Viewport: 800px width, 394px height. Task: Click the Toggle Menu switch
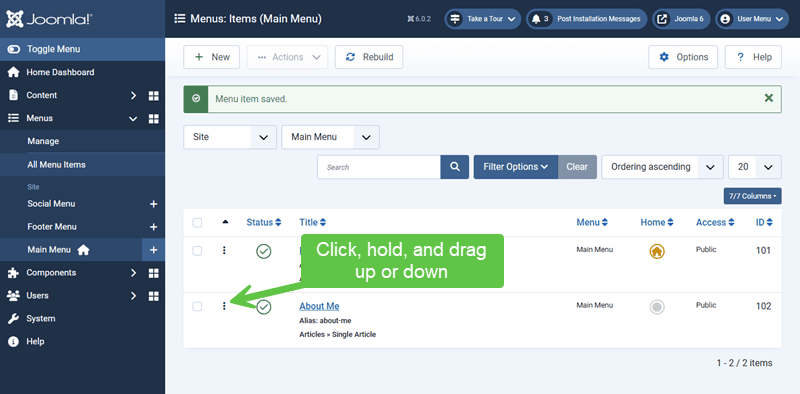pyautogui.click(x=14, y=50)
